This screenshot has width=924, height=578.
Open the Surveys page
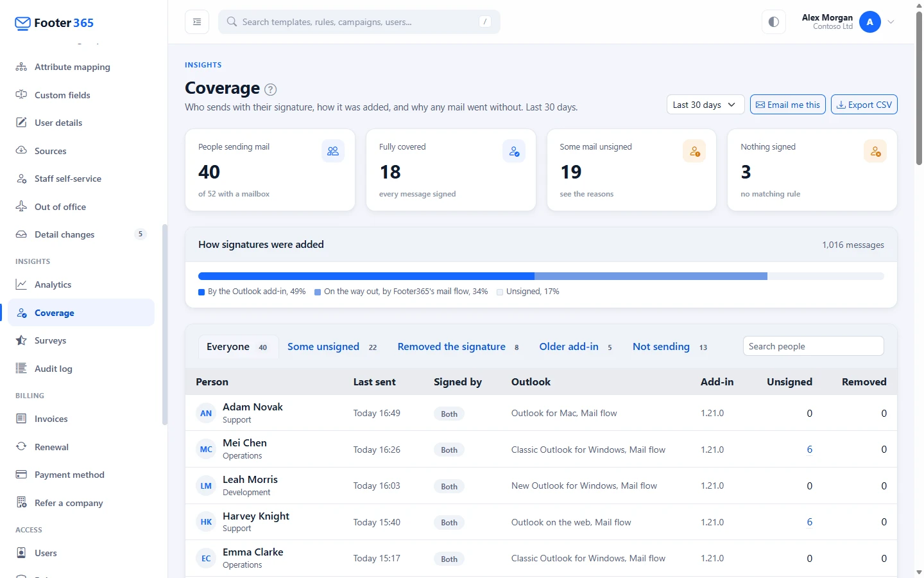(x=81, y=340)
